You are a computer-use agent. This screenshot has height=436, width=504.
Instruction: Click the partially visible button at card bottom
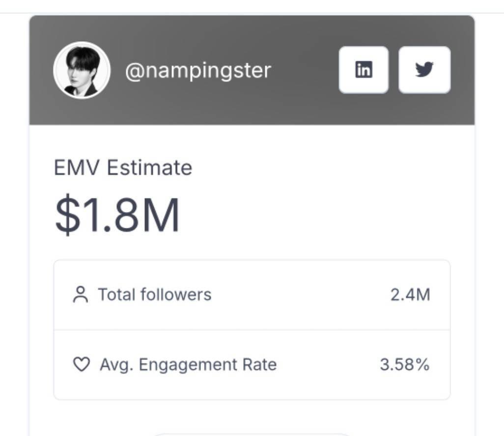pos(252,435)
